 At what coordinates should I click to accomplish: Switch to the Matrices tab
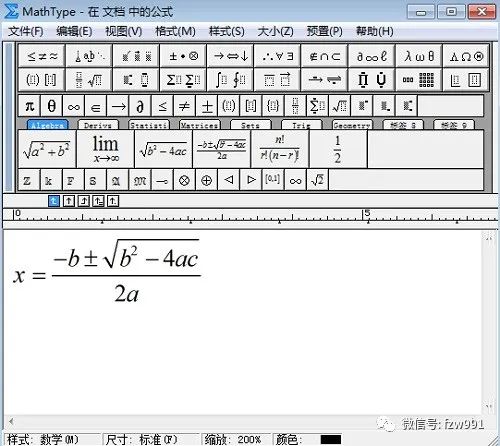click(200, 125)
